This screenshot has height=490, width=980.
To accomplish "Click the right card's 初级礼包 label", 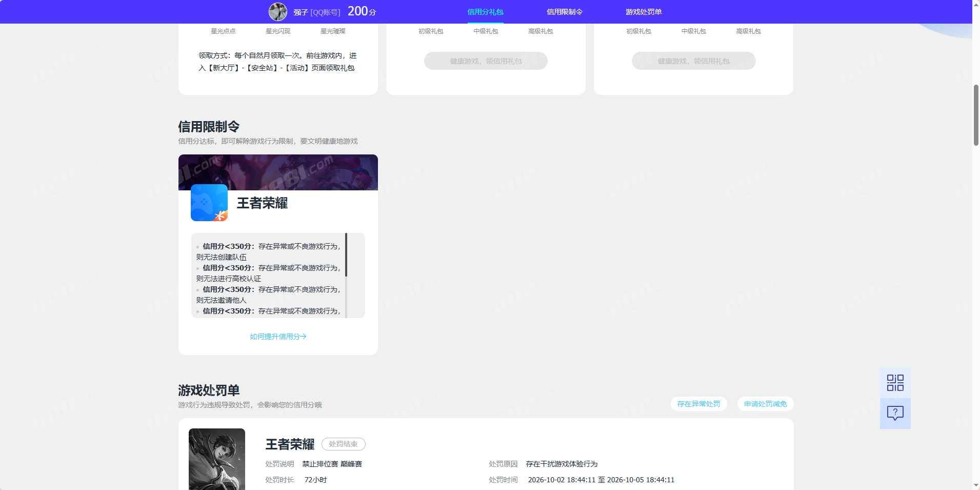I will (x=638, y=31).
